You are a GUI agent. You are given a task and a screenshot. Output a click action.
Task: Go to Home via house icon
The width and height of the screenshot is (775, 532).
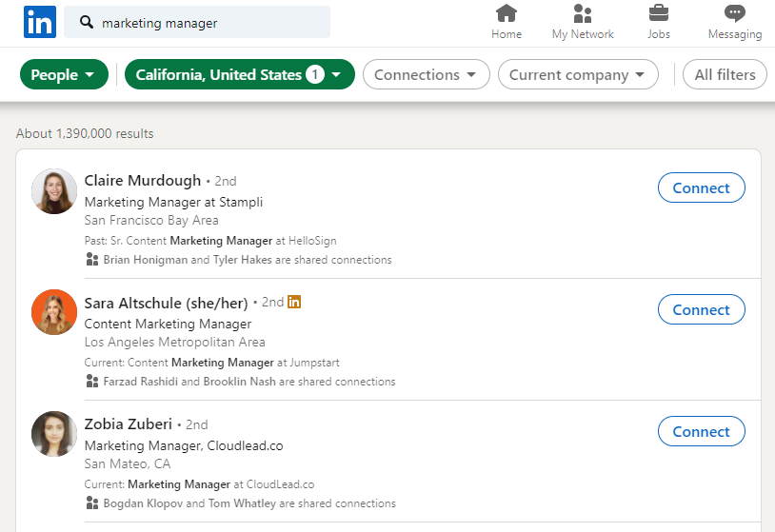click(507, 14)
